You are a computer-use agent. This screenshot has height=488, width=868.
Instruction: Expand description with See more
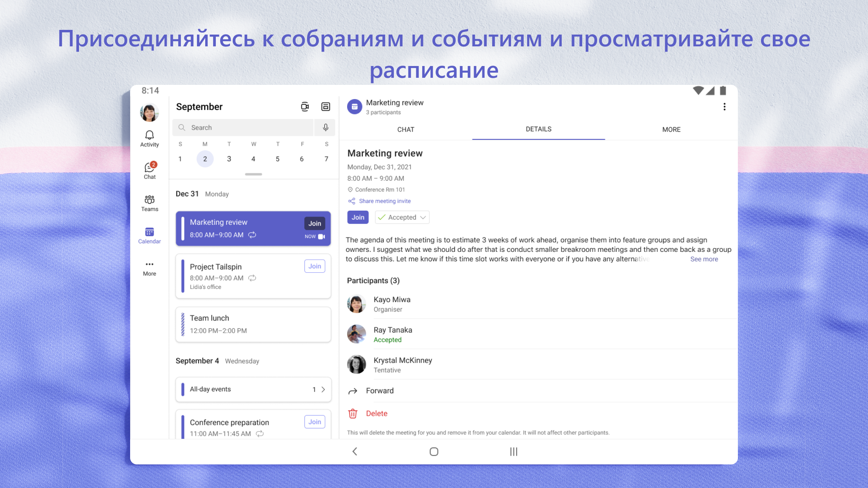[704, 259]
